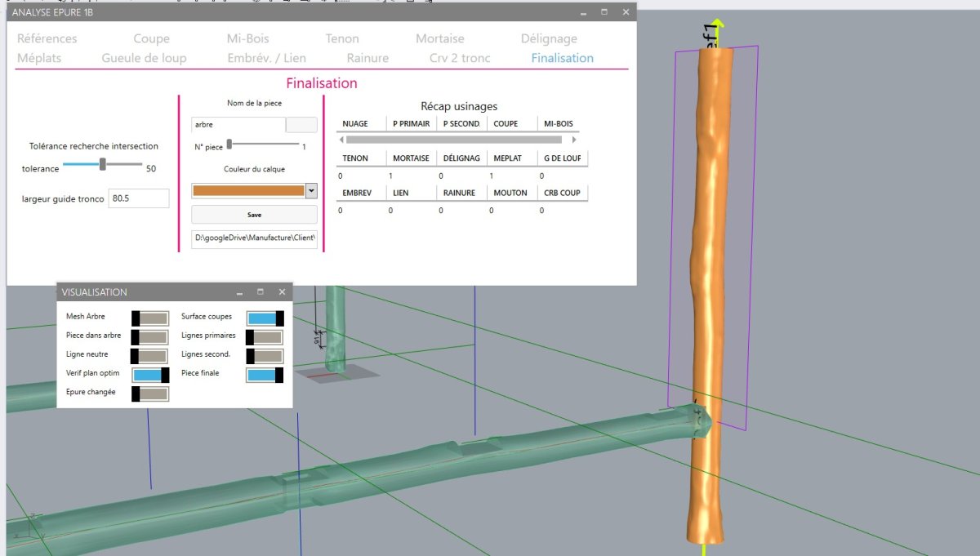This screenshot has height=556, width=980.
Task: Turn off the Surface coupes switch
Action: tap(265, 318)
